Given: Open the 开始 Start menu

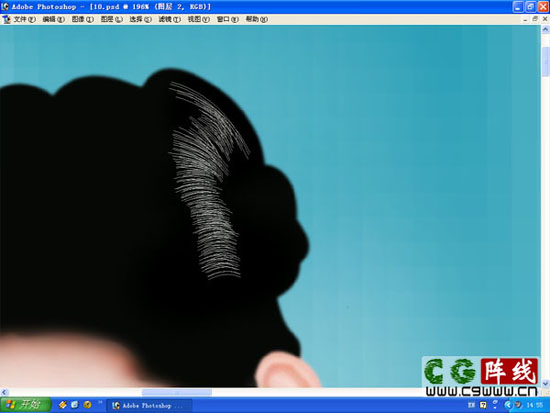Looking at the screenshot, I should pos(25,405).
